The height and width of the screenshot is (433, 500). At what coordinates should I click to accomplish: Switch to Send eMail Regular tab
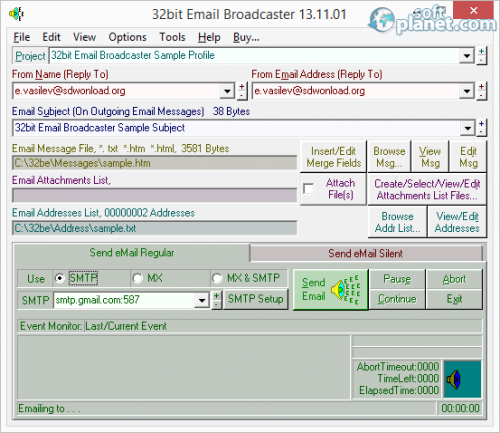point(132,253)
